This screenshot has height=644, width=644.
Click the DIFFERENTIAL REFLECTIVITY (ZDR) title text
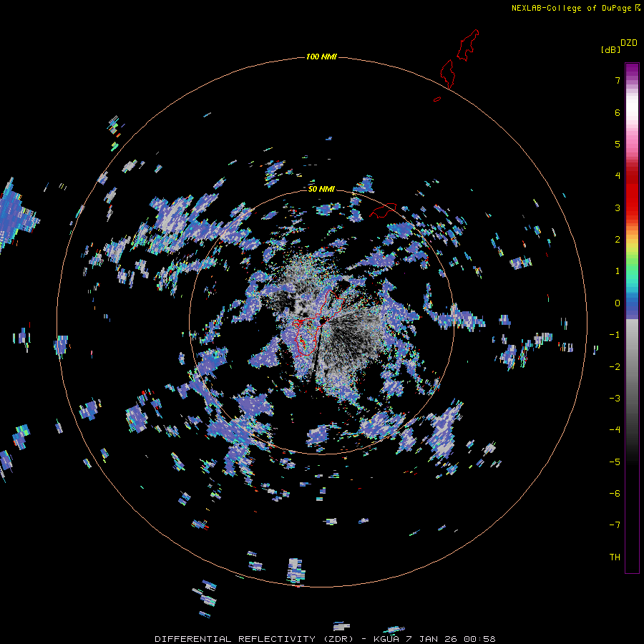click(x=254, y=639)
